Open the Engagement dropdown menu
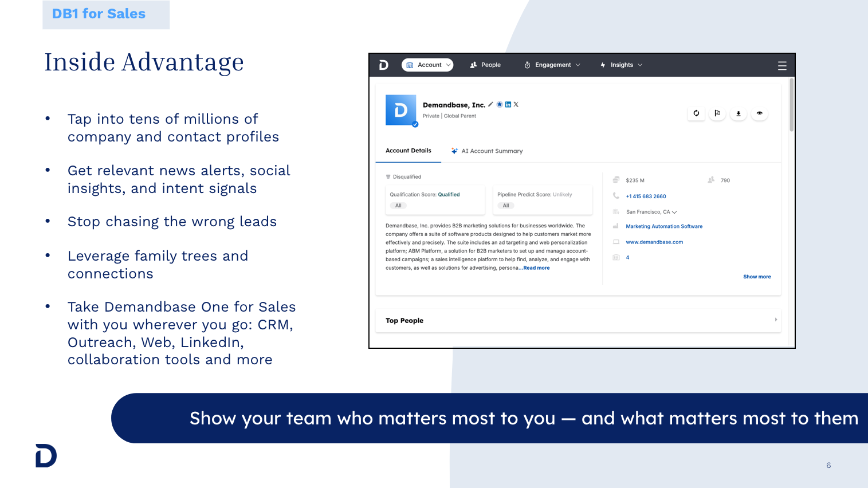Image resolution: width=868 pixels, height=488 pixels. [x=552, y=65]
